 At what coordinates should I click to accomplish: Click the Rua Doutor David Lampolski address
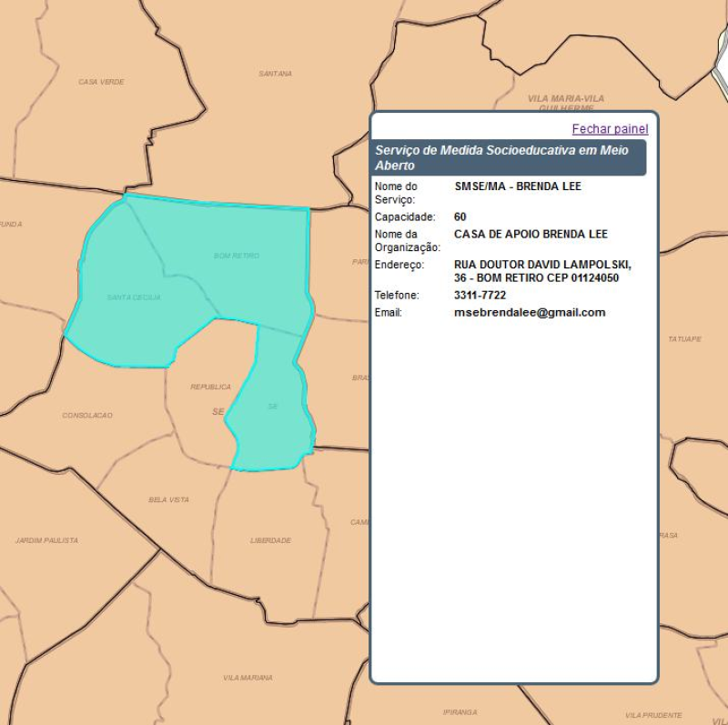[542, 271]
